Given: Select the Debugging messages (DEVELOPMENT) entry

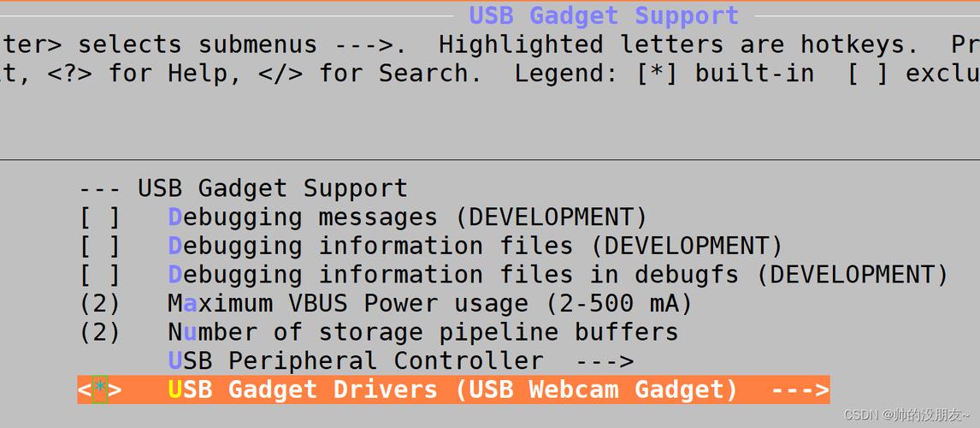Looking at the screenshot, I should 408,217.
